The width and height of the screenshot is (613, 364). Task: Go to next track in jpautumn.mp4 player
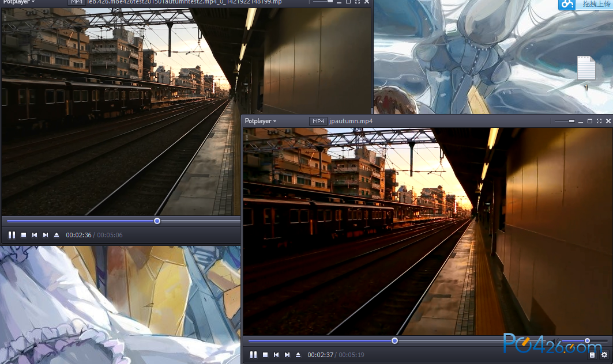pyautogui.click(x=287, y=355)
